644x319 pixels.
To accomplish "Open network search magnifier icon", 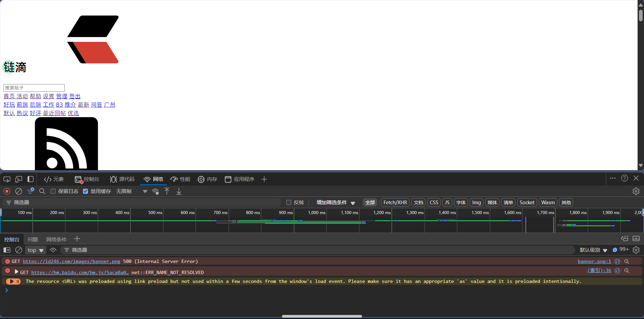I will click(42, 191).
